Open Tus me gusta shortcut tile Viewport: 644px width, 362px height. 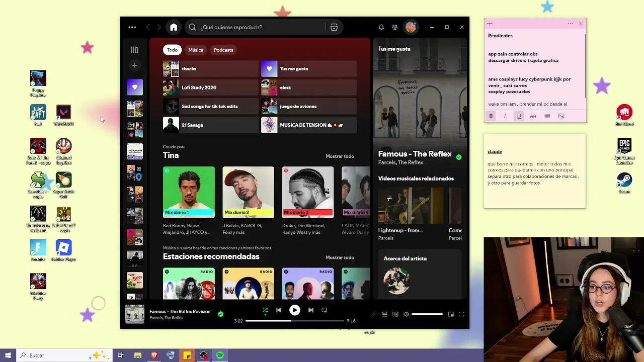click(x=309, y=69)
